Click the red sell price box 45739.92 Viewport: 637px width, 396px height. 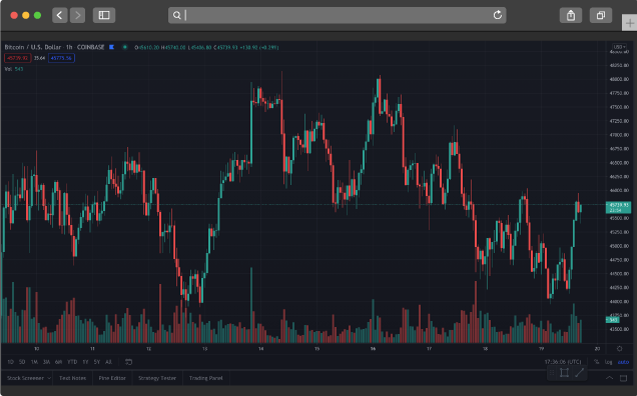(17, 58)
